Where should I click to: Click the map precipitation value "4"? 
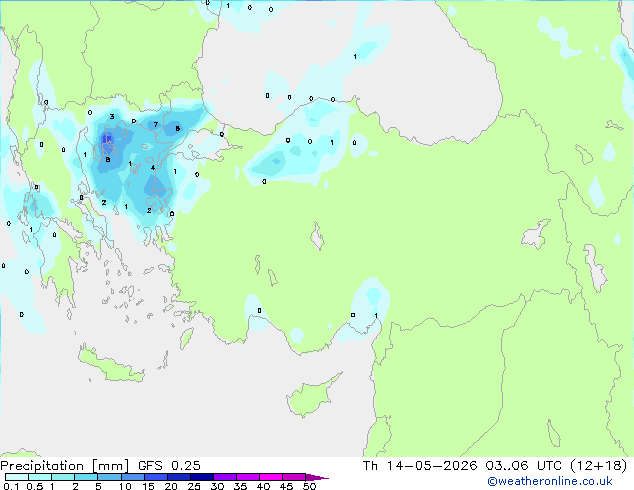pos(153,167)
